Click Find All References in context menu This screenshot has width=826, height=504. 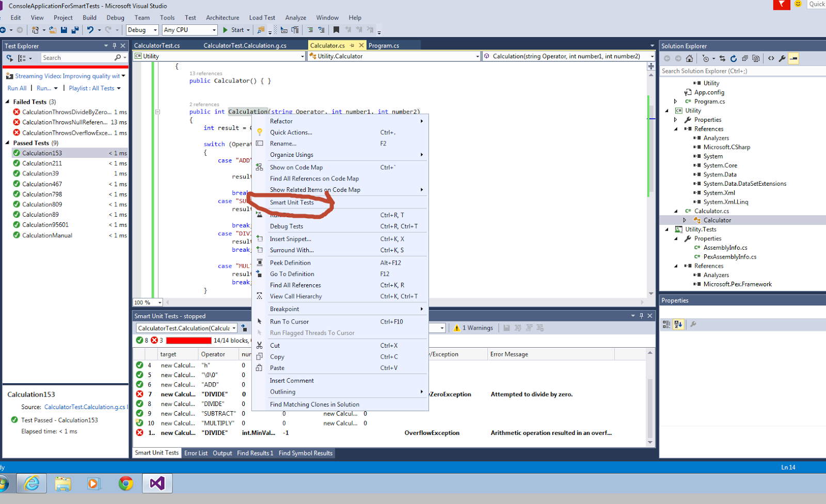click(295, 285)
